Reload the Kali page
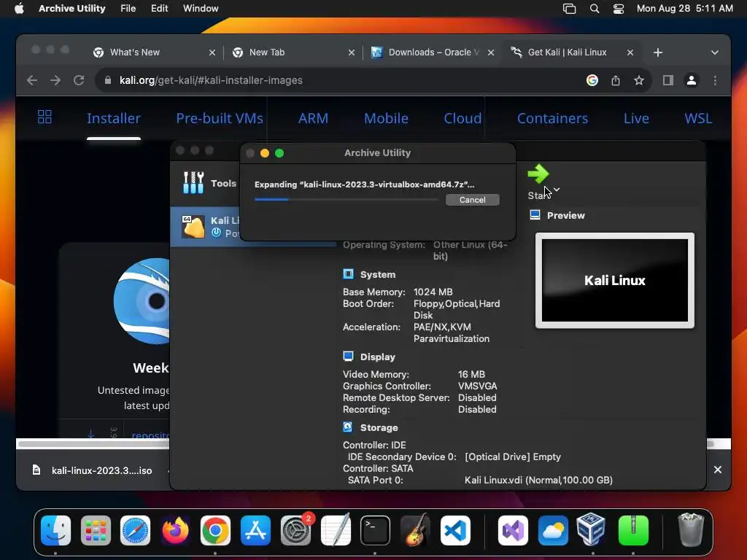The width and height of the screenshot is (747, 560). point(79,80)
